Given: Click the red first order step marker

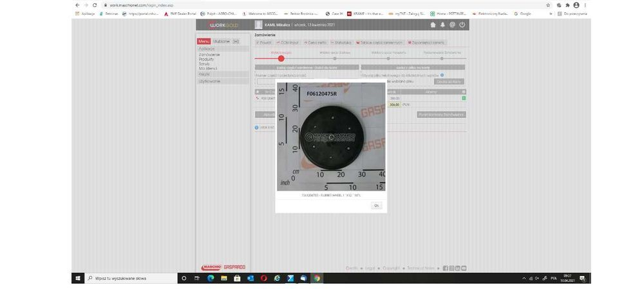Looking at the screenshot, I should click(x=281, y=59).
